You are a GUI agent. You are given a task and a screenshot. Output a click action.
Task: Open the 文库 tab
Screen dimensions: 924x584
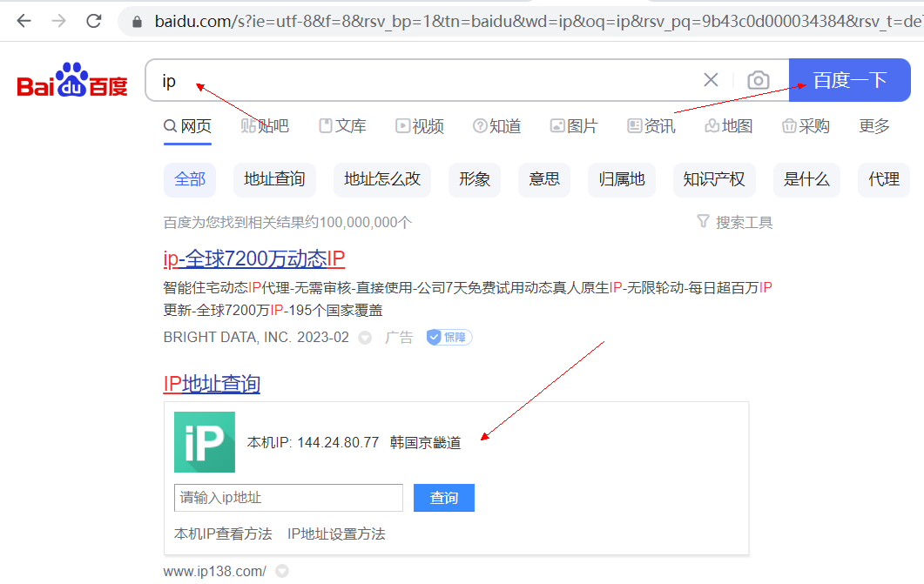[x=342, y=126]
